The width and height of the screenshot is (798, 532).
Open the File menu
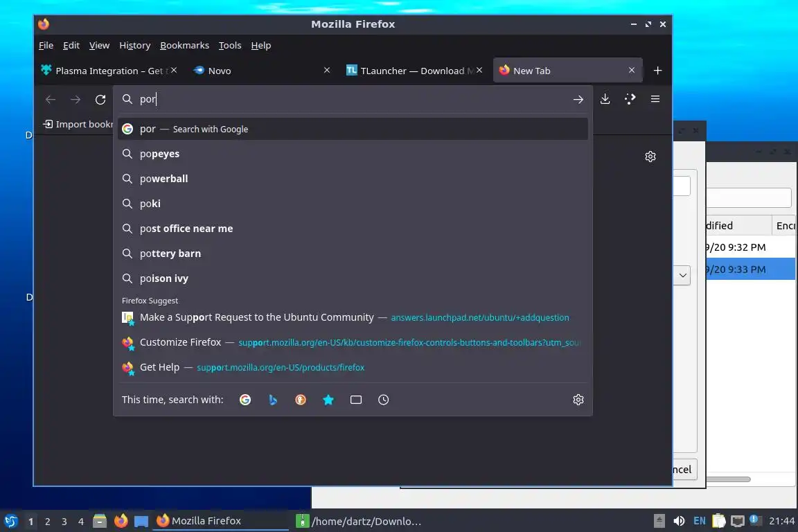[x=46, y=45]
